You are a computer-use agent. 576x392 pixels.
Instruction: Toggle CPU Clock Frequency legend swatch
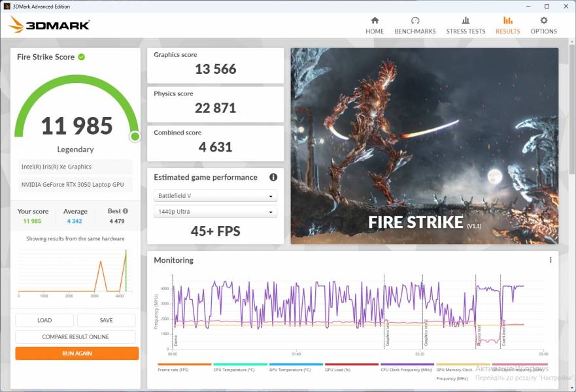[407, 365]
